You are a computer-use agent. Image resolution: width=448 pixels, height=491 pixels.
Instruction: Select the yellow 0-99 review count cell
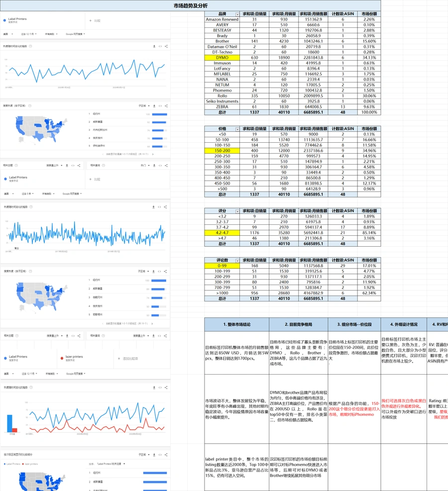pyautogui.click(x=222, y=266)
